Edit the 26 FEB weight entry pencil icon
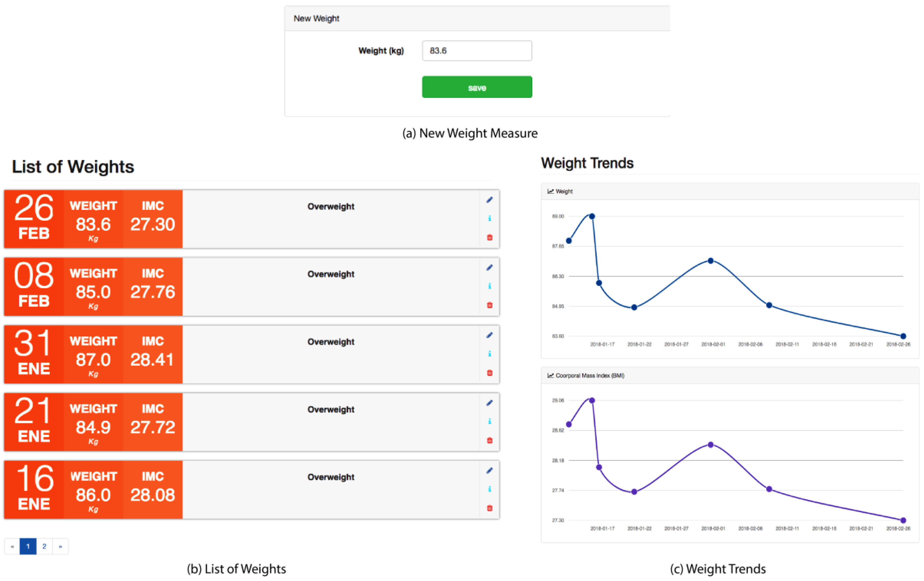This screenshot has height=581, width=924. pyautogui.click(x=489, y=200)
